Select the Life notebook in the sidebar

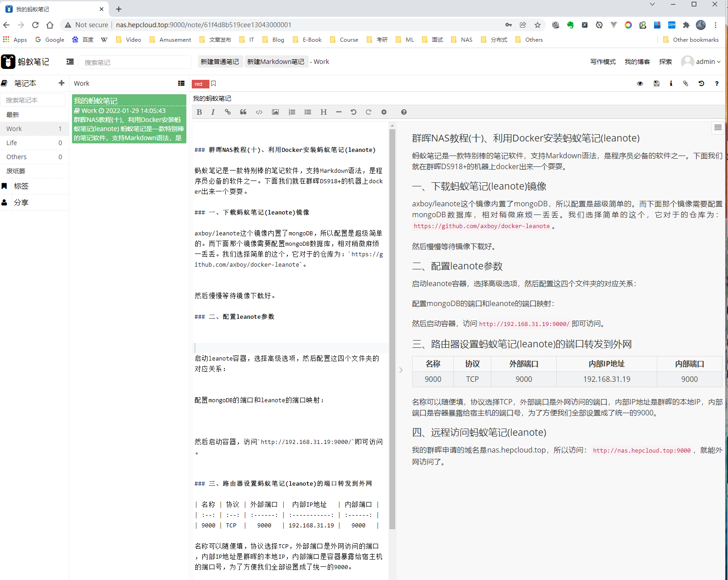click(12, 143)
